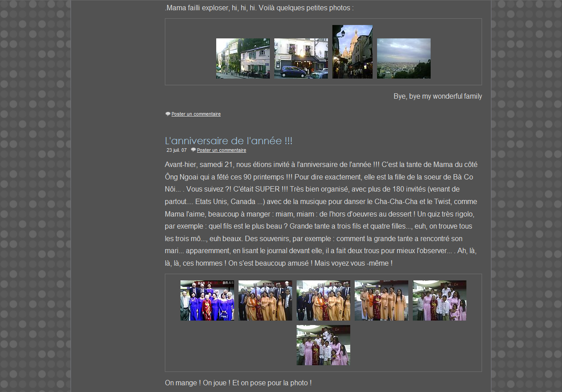Open the Paris skyline panorama thumbnail

pyautogui.click(x=403, y=58)
